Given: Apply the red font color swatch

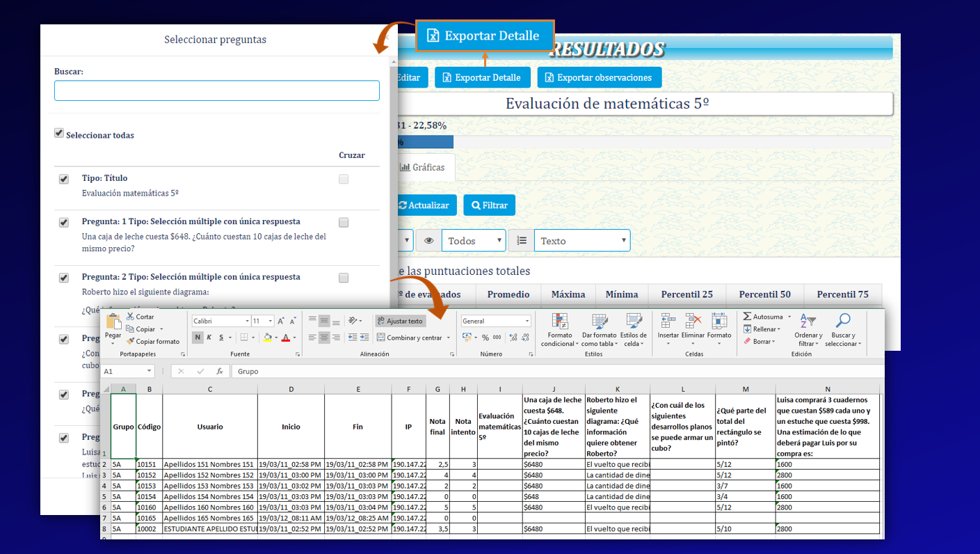Looking at the screenshot, I should point(285,338).
